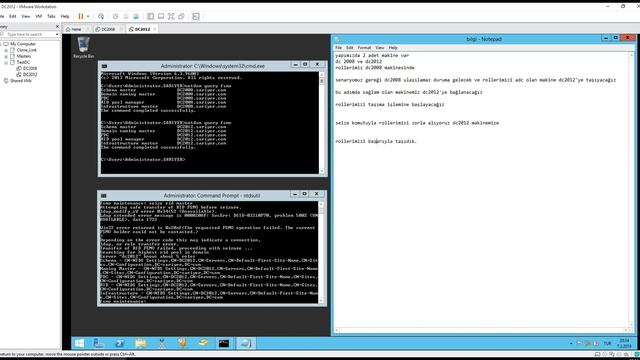Open the Notepad Help menu
The width and height of the screenshot is (640, 360).
[x=393, y=48]
